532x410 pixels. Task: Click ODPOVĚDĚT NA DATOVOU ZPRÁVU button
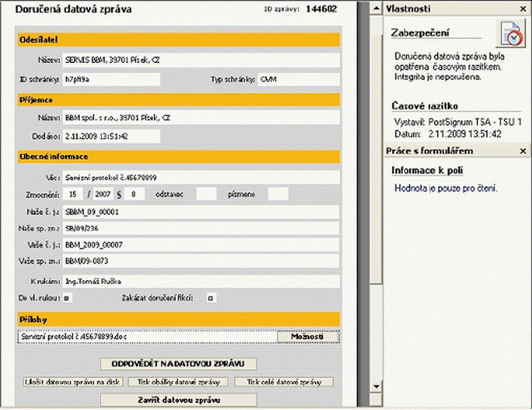click(x=178, y=364)
